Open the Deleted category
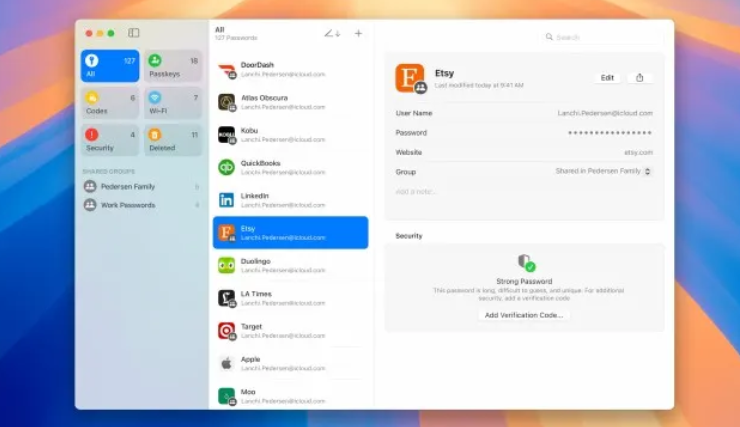Viewport: 740px width, 427px height. tap(173, 140)
